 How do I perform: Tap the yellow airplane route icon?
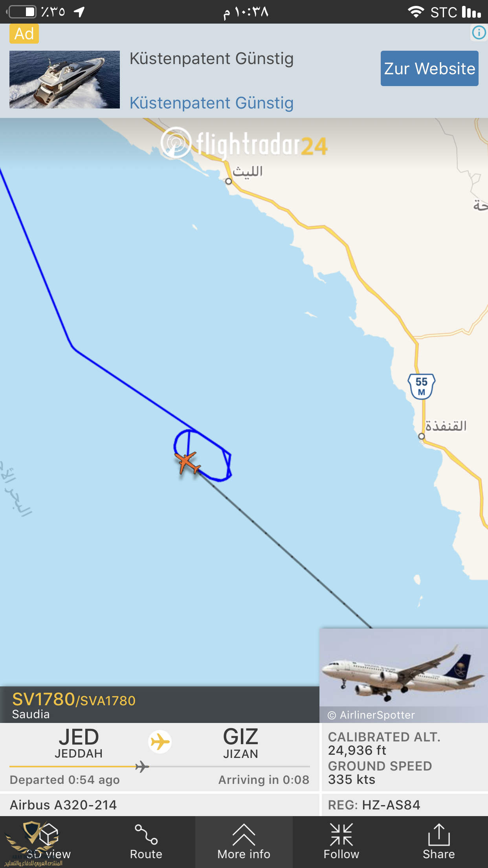pos(160,742)
